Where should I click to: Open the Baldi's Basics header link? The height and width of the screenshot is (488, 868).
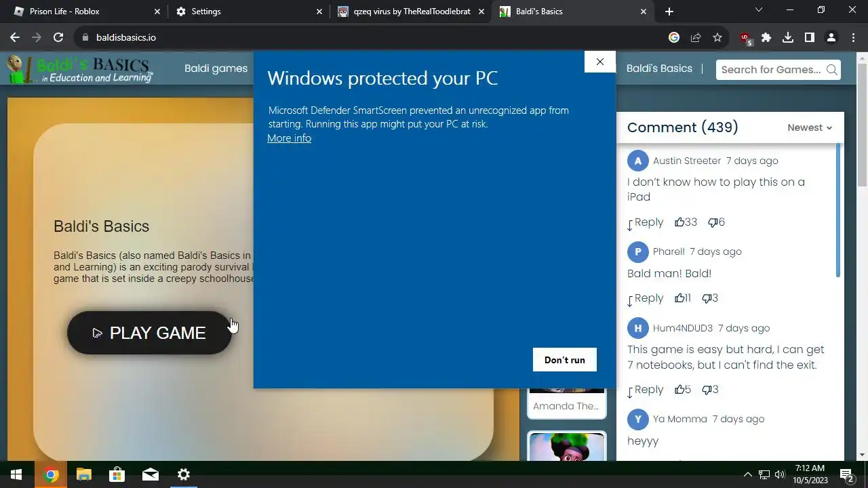tap(659, 68)
